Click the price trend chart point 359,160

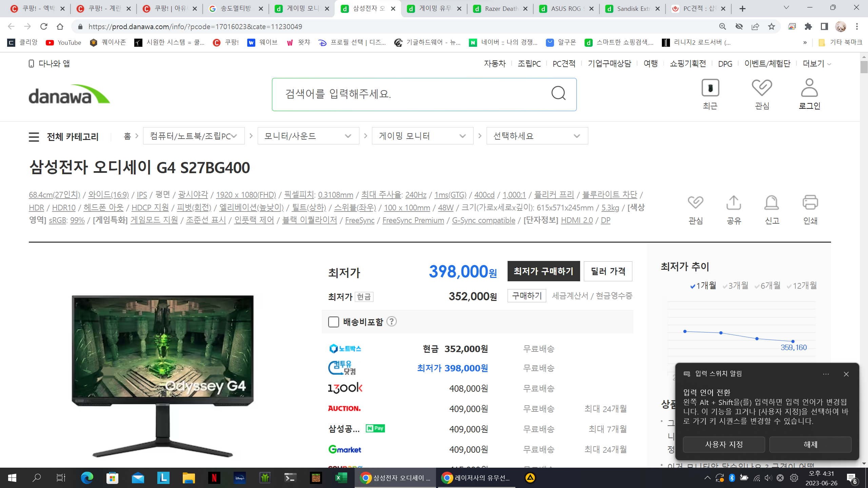tap(793, 341)
